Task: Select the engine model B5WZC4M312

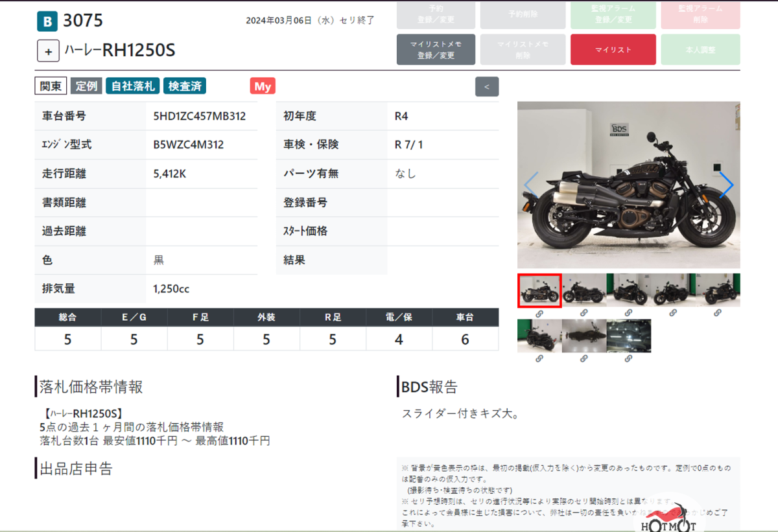Action: [x=188, y=145]
